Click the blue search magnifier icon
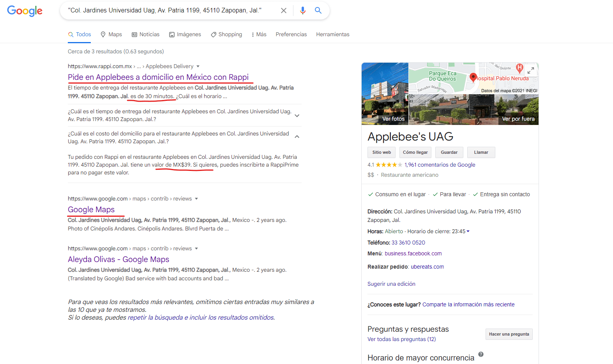613x364 pixels. 318,11
